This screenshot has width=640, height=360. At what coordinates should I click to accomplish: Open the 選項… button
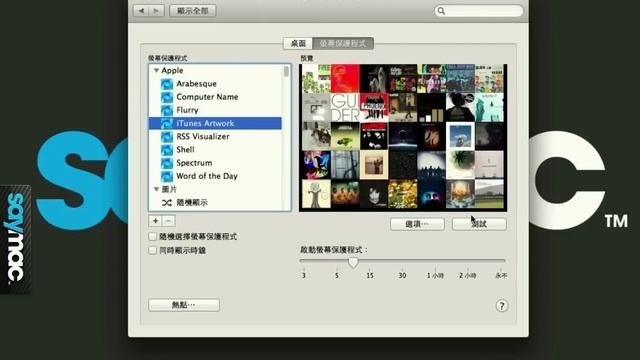coord(417,224)
